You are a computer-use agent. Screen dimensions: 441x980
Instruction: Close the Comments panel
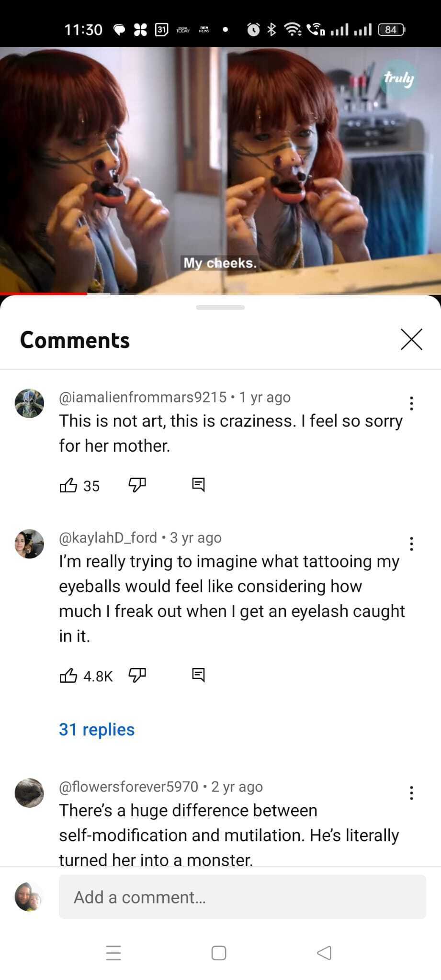tap(411, 339)
